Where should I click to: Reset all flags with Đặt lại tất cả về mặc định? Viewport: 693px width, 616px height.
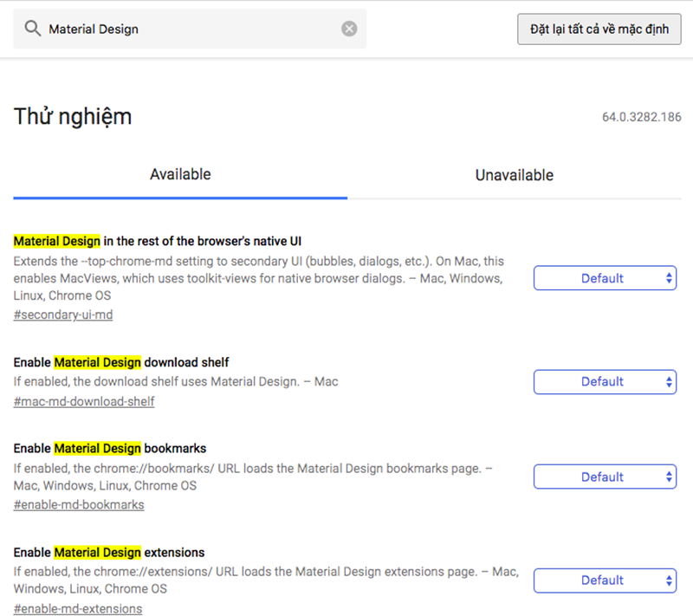pyautogui.click(x=599, y=29)
